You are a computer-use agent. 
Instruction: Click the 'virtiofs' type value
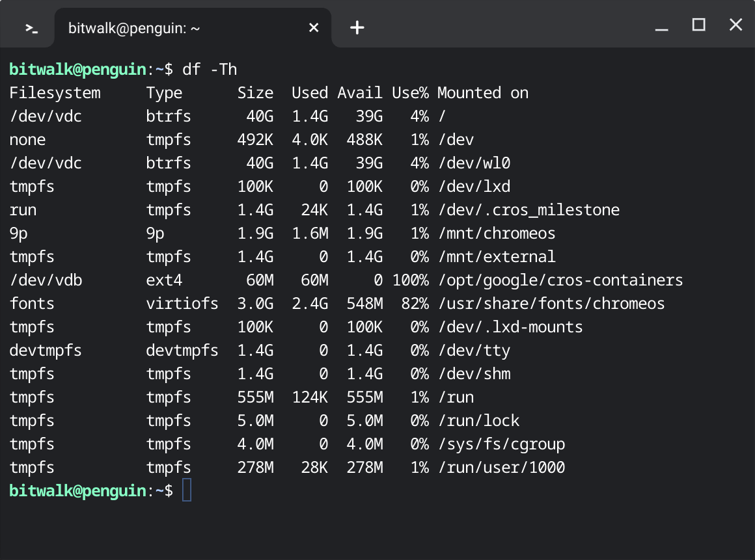182,304
